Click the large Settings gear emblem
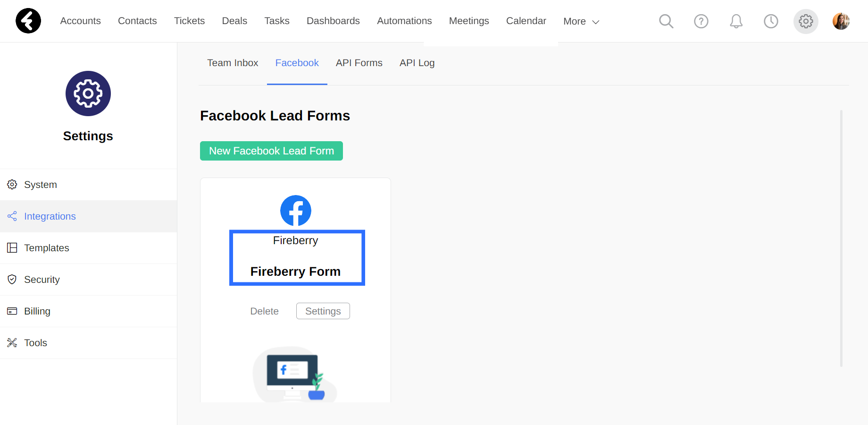 88,93
